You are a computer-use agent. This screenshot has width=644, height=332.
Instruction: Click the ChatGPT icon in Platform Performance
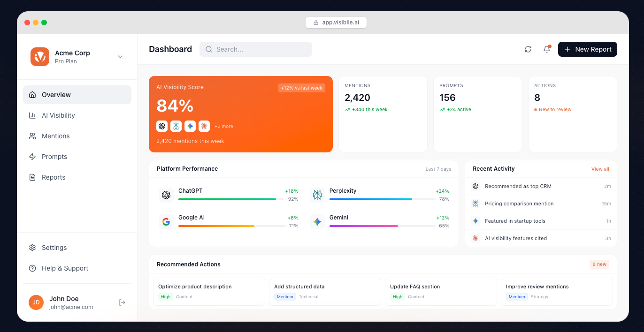tap(166, 195)
